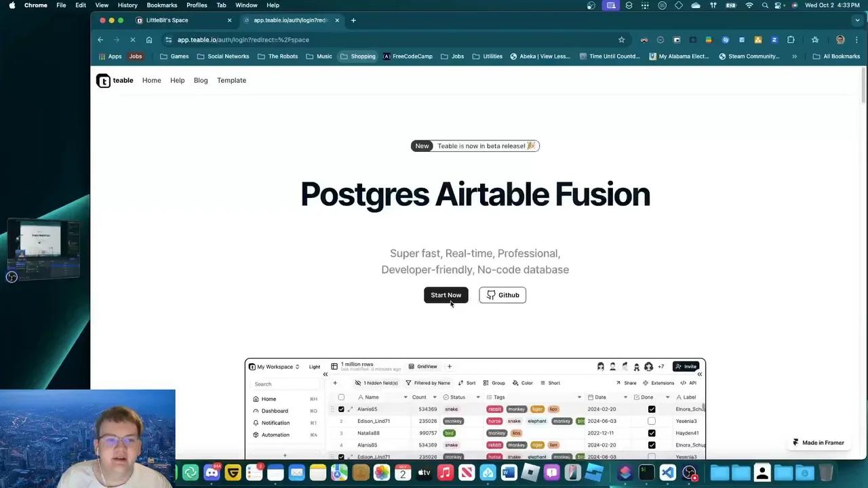Open the History menu in menu bar

pyautogui.click(x=127, y=5)
